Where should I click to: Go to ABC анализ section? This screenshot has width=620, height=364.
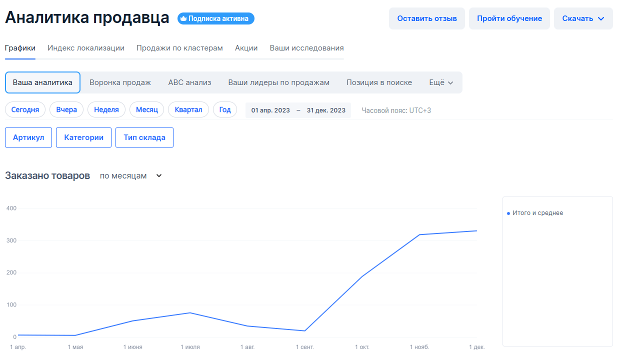(189, 82)
